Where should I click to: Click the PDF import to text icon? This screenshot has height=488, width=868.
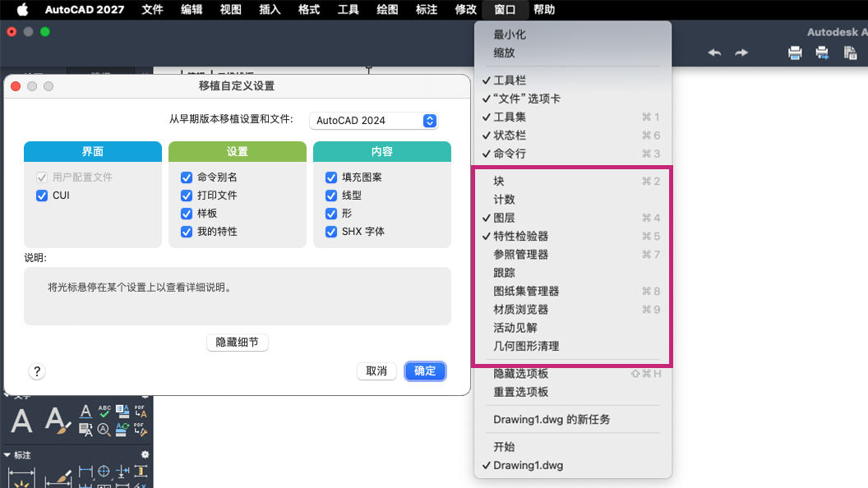click(x=141, y=411)
